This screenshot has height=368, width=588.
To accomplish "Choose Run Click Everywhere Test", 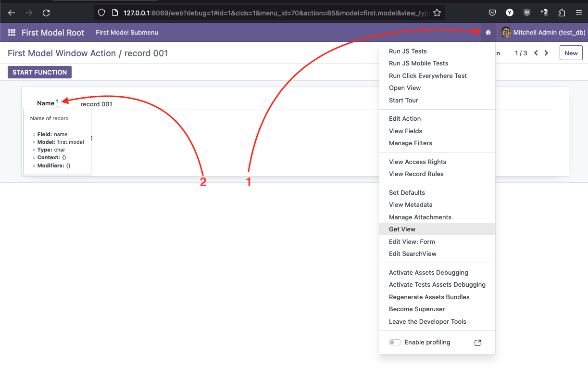I will (428, 76).
